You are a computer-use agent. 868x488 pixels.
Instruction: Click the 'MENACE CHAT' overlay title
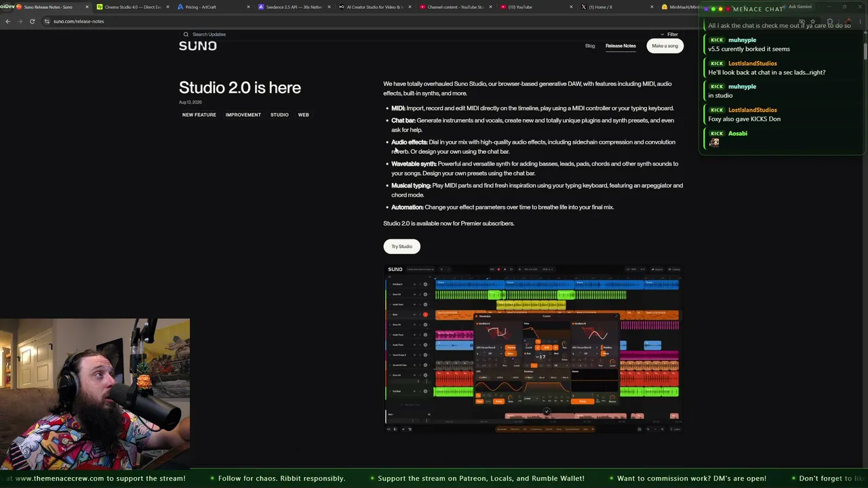pos(758,9)
